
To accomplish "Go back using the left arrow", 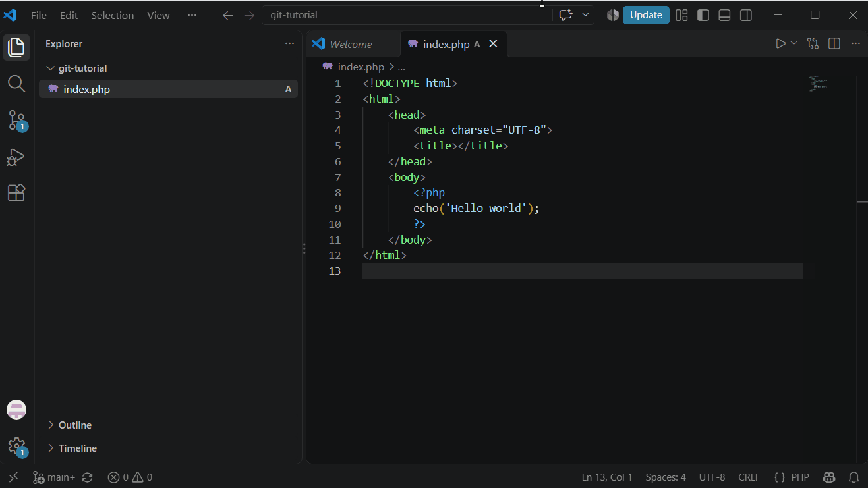I will point(228,15).
